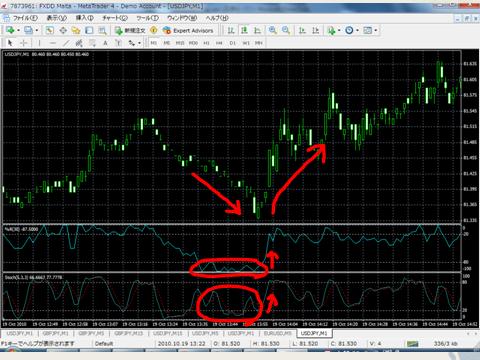480x360 pixels.
Task: Select the trendline drawing tool
Action: coord(66,43)
